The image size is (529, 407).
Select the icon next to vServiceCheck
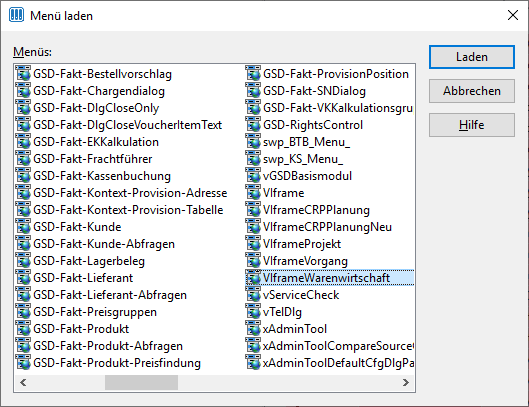[x=253, y=295]
